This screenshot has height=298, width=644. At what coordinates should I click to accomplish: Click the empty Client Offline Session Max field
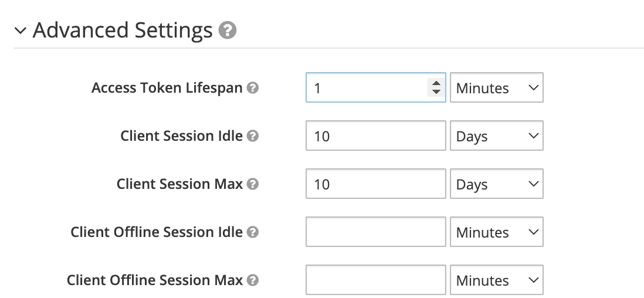pos(375,280)
